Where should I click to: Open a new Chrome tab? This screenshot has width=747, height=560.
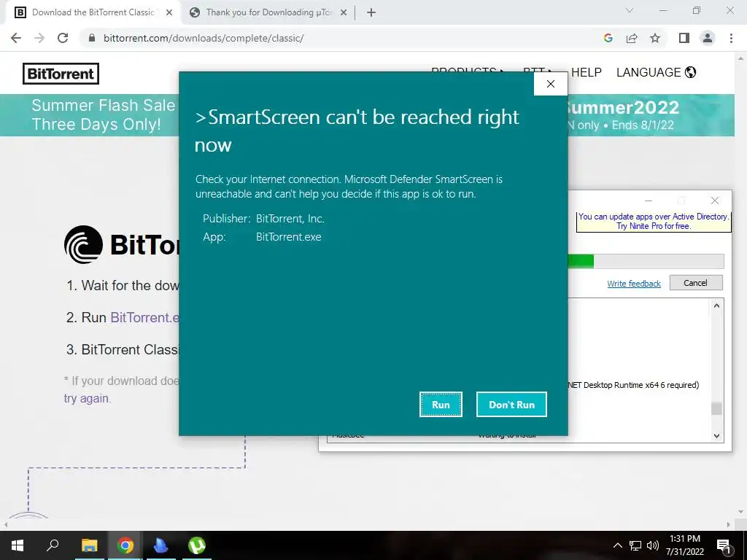(371, 13)
